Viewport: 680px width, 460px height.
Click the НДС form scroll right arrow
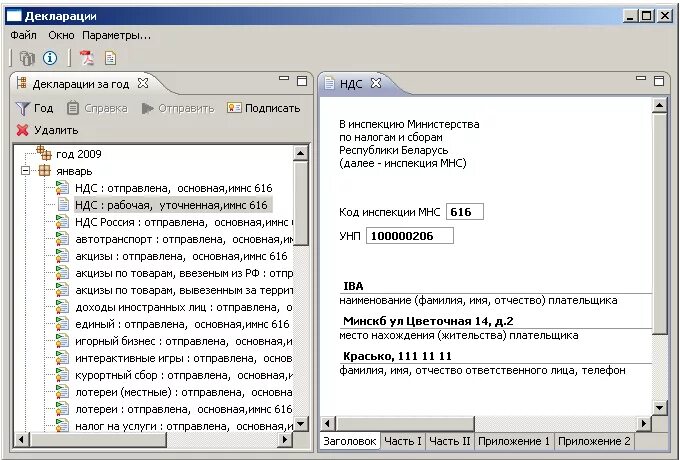[x=644, y=424]
